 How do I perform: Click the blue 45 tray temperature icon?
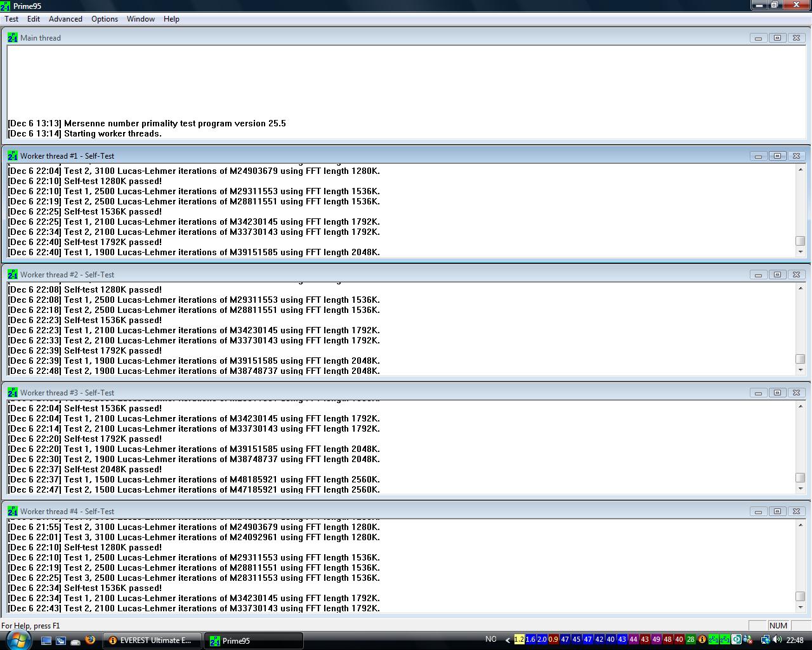point(576,639)
